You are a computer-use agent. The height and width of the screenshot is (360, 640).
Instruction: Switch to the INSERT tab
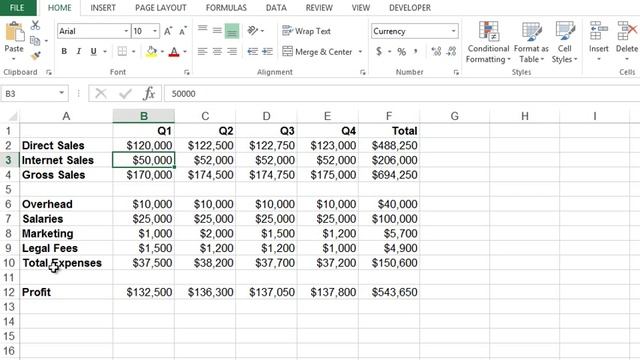(x=103, y=8)
